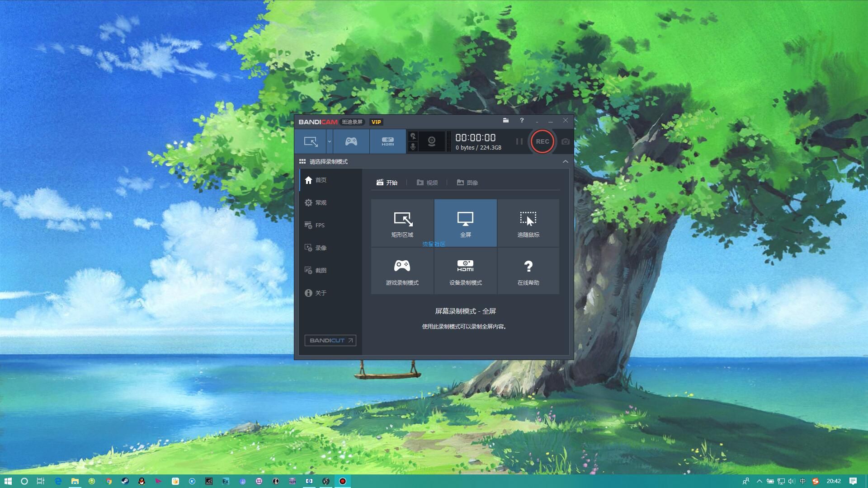Switch to game recording mode in toolbar
Viewport: 868px width, 488px height.
(351, 141)
